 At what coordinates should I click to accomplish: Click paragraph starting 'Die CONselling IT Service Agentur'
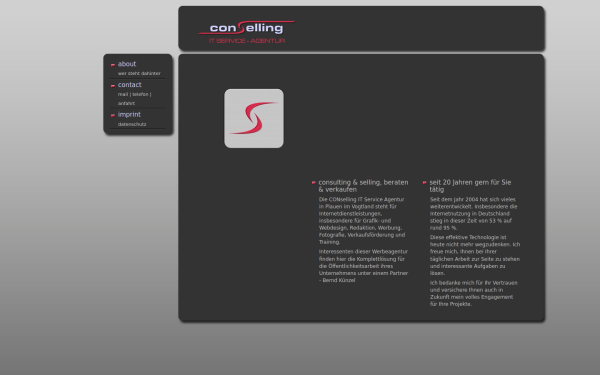[x=362, y=221]
